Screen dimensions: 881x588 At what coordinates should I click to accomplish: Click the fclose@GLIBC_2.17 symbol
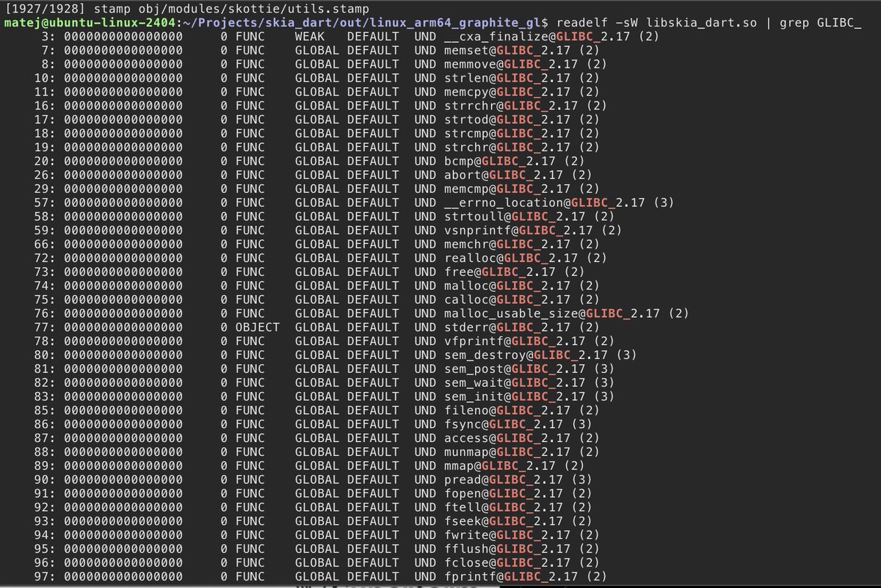coord(507,564)
